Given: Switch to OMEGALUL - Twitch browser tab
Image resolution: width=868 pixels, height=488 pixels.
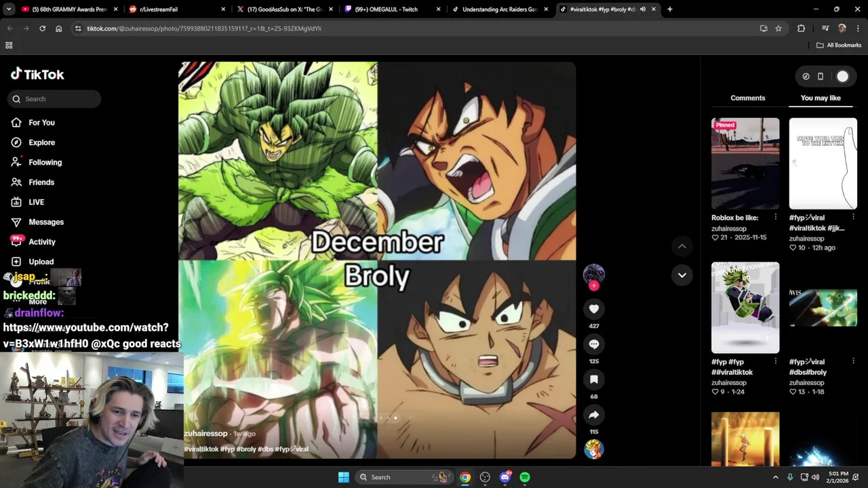Looking at the screenshot, I should 392,9.
